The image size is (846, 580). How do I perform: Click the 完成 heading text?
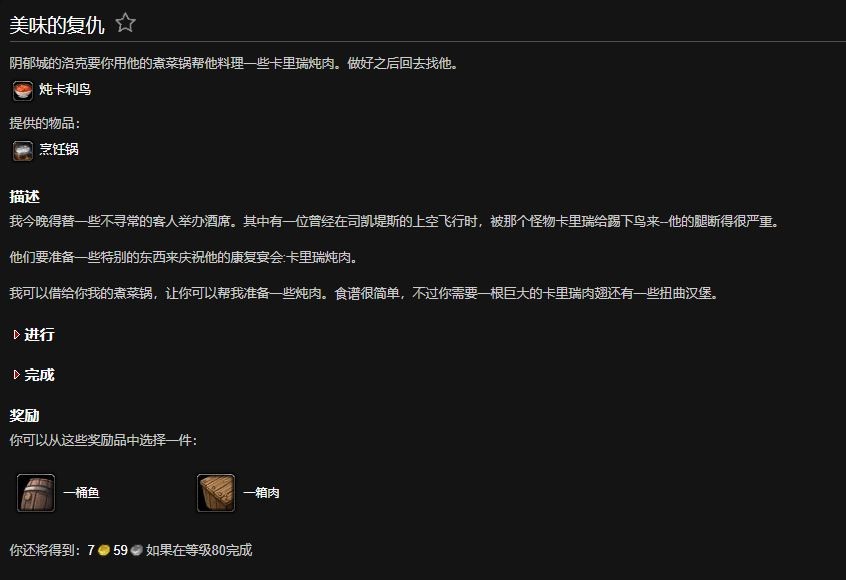(39, 375)
